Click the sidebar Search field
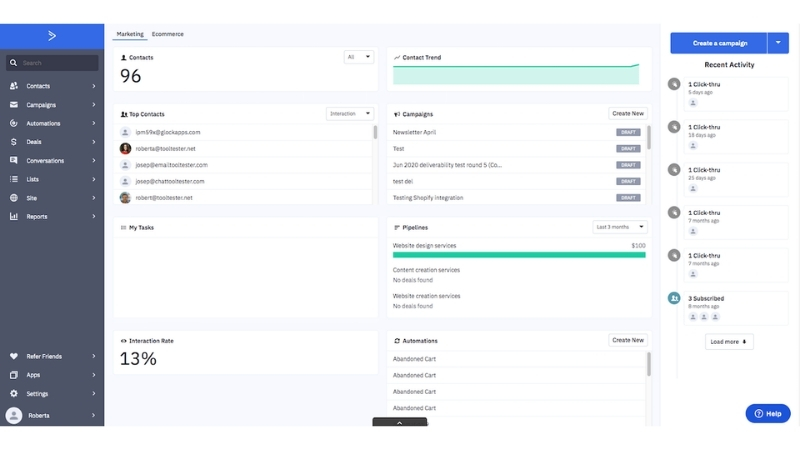 (x=57, y=63)
